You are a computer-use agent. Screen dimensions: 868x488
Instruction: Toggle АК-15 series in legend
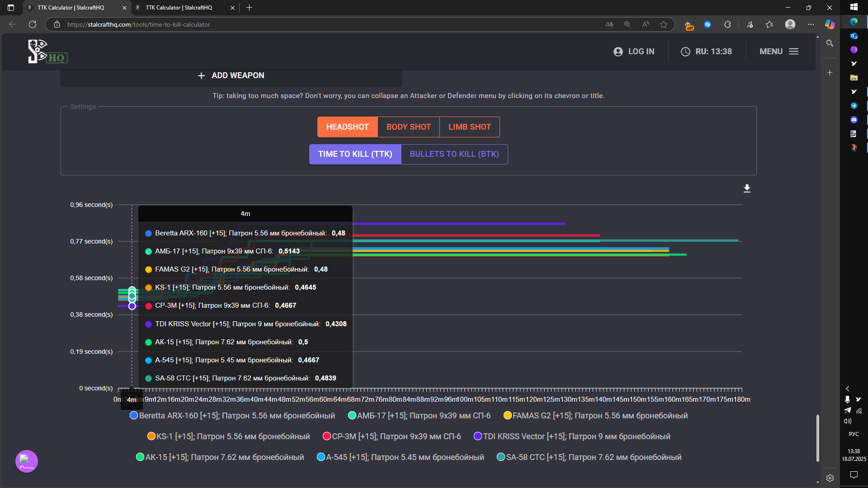coord(220,457)
